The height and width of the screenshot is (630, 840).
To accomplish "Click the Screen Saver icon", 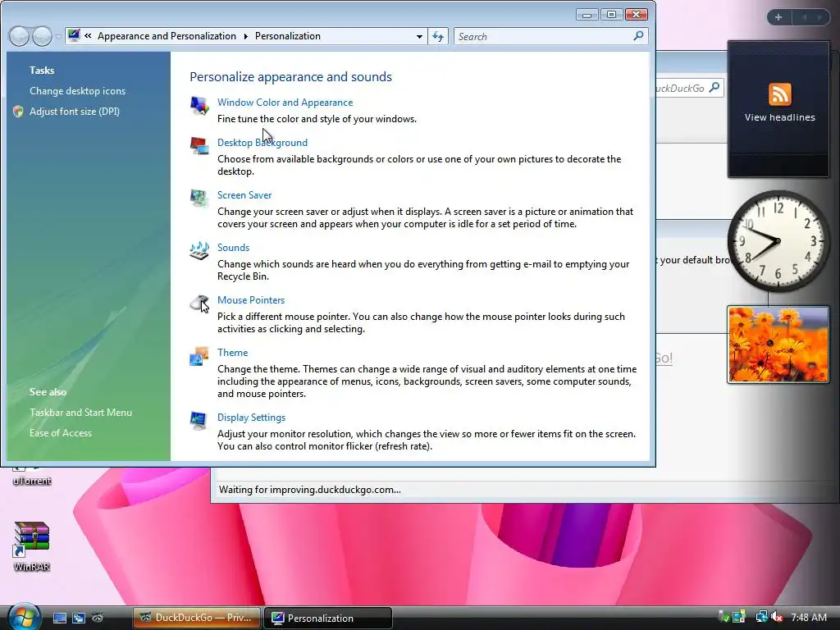I will pos(199,198).
